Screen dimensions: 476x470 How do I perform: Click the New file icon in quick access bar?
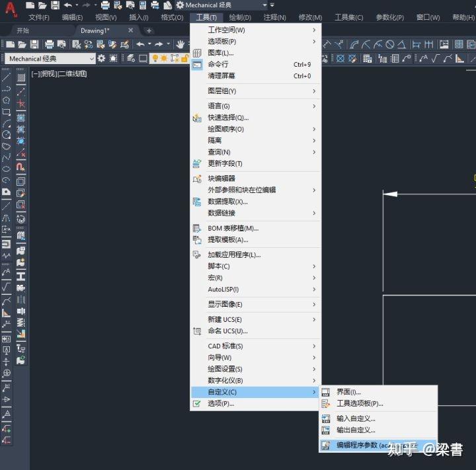[x=30, y=5]
